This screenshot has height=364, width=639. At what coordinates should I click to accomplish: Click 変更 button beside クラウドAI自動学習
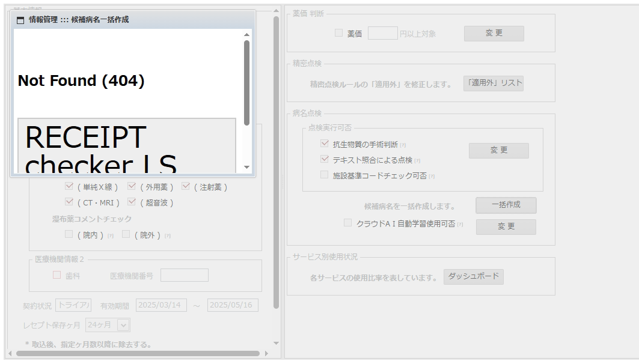(x=506, y=227)
